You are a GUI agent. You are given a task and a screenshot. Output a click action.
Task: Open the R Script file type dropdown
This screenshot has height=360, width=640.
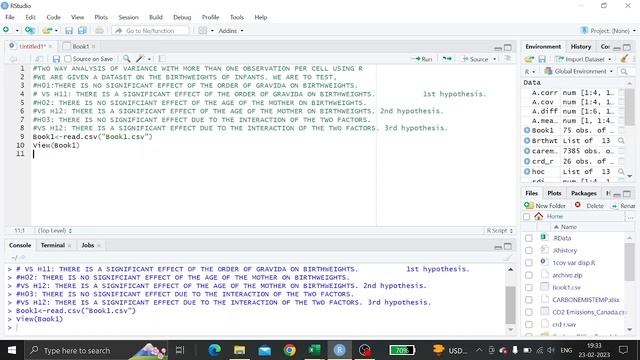tap(499, 231)
